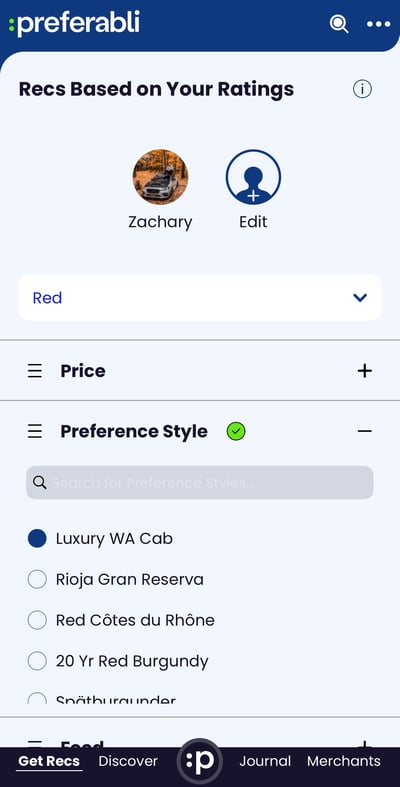Open the Red wine type dropdown
The width and height of the screenshot is (400, 787).
[200, 298]
